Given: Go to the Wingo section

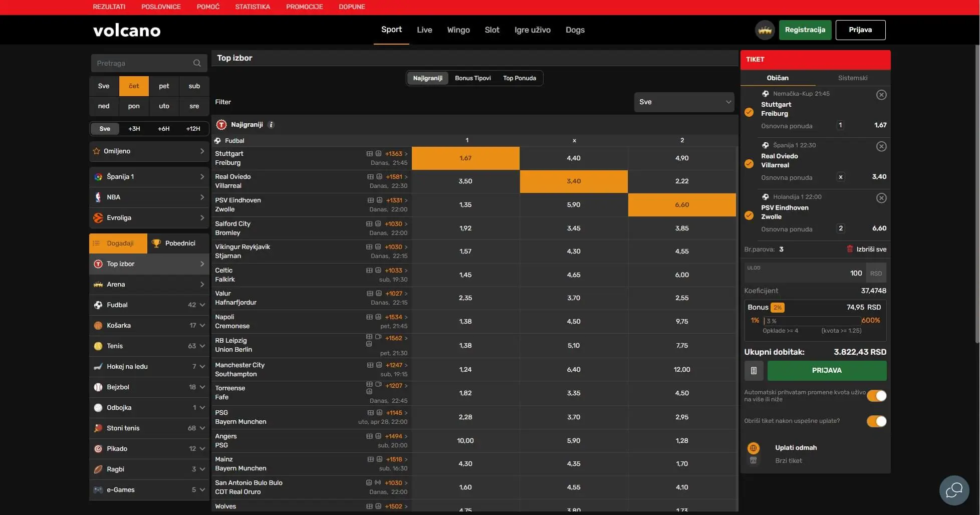Looking at the screenshot, I should pyautogui.click(x=458, y=30).
